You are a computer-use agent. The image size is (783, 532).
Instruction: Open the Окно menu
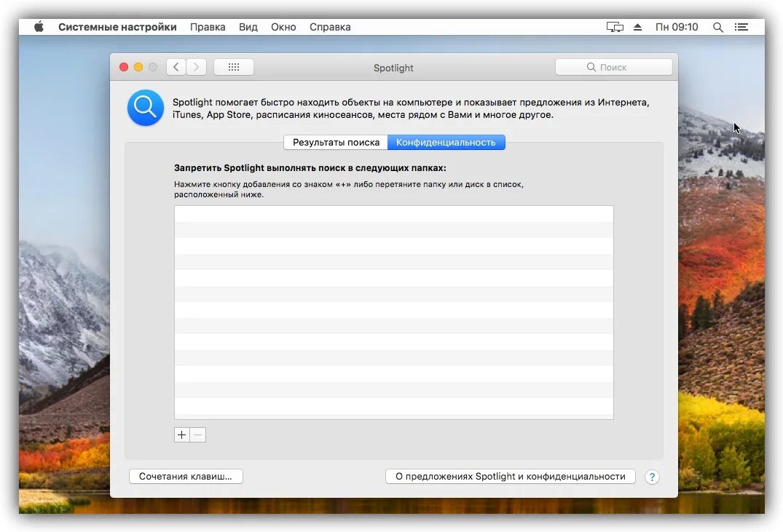(x=283, y=27)
